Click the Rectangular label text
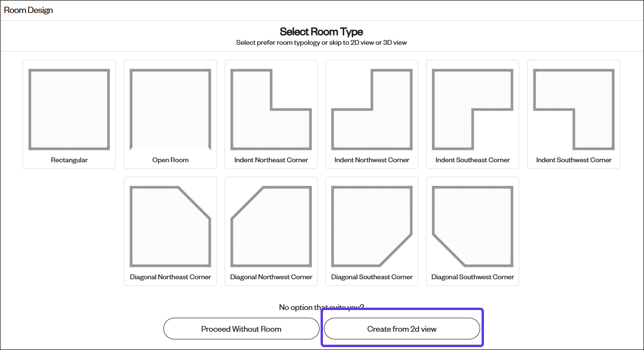 (69, 160)
